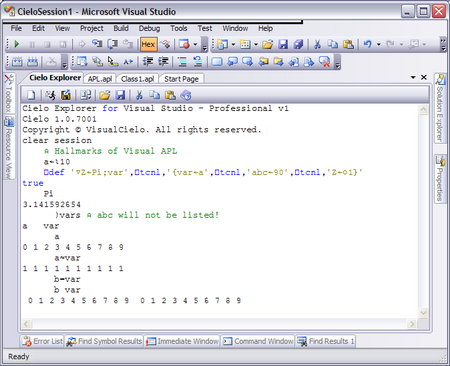Click the Copy icon in Cielo Explorer toolbar
Viewport: 450px width, 366px height.
(x=154, y=95)
